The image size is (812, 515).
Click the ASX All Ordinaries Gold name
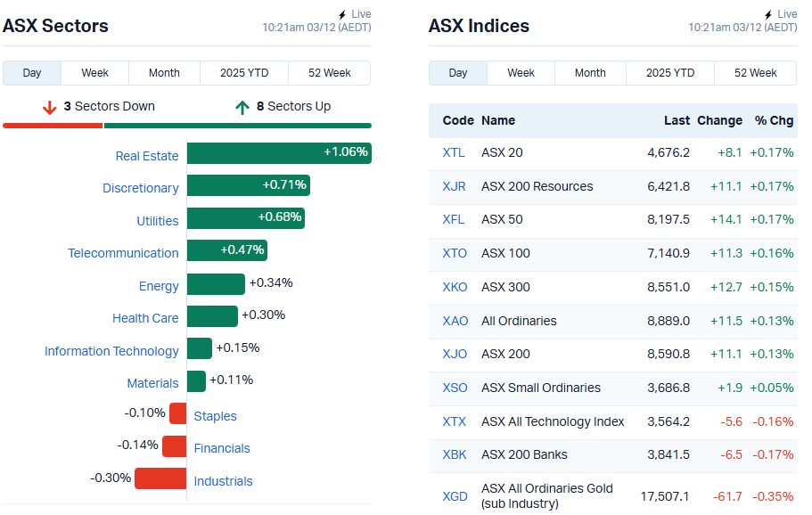tap(547, 496)
